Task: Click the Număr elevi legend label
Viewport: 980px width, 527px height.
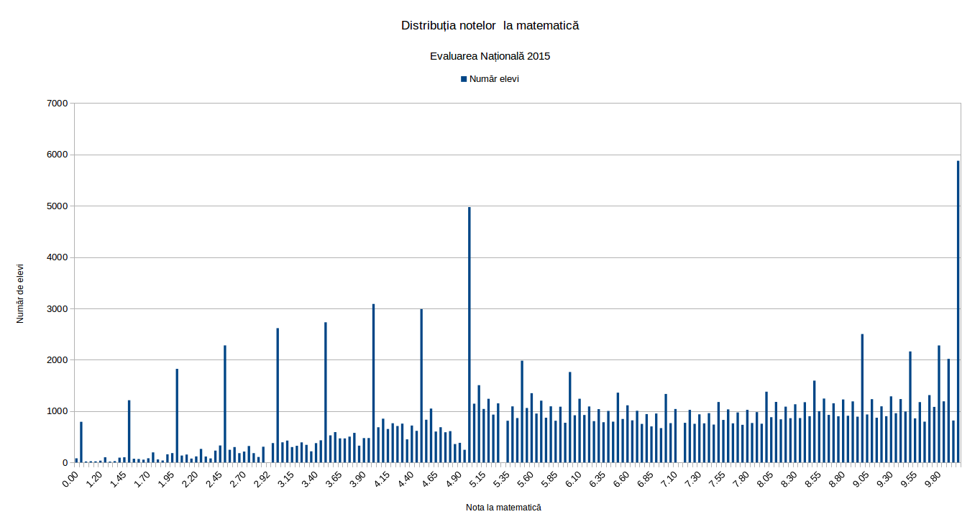Action: click(494, 79)
